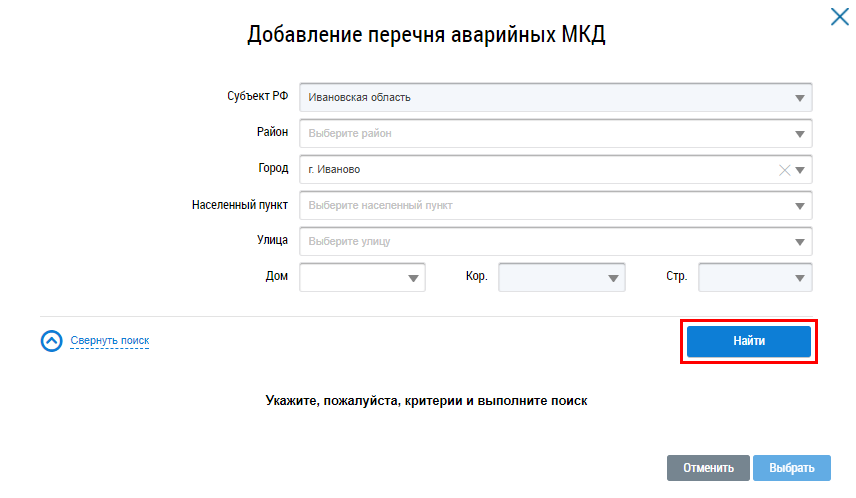The width and height of the screenshot is (856, 498).
Task: Collapse search via Свернуть поиск link
Action: (x=109, y=341)
